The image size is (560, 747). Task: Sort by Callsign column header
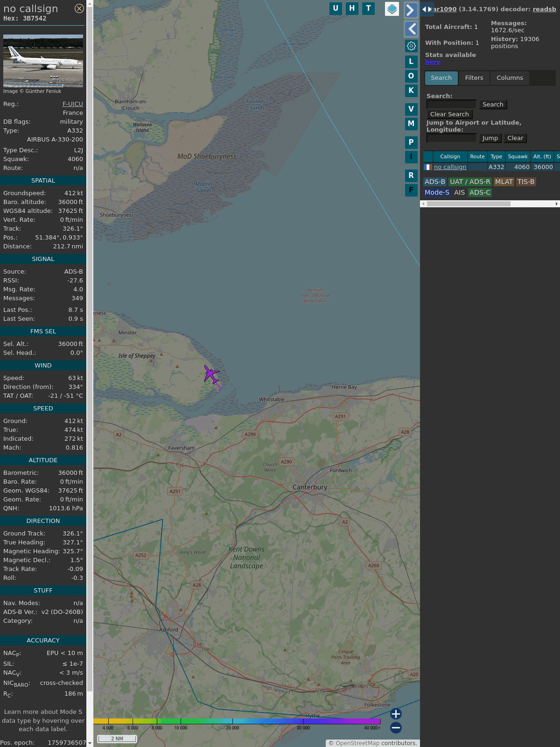point(450,157)
